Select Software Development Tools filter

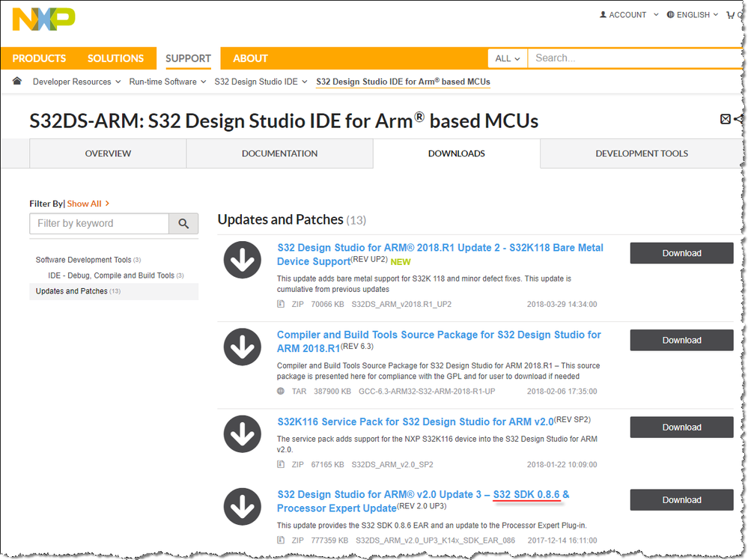coord(88,260)
